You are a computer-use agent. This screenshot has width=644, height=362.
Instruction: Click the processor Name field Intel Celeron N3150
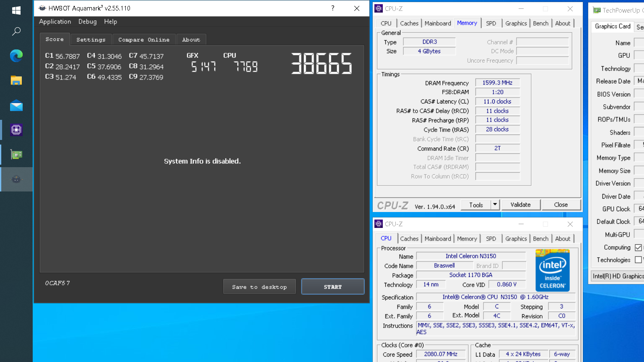[471, 256]
